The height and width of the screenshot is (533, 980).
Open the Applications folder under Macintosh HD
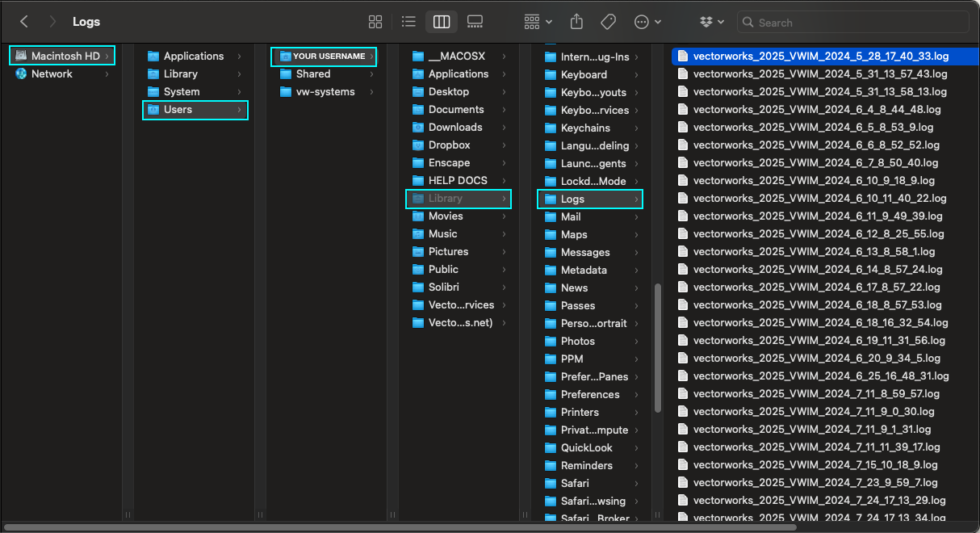[x=193, y=56]
